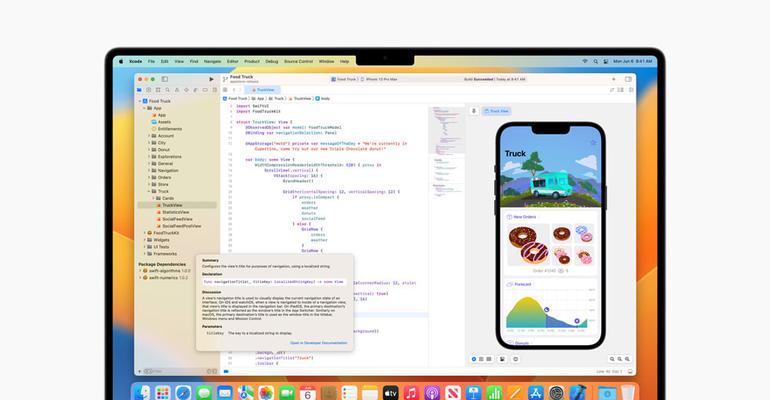This screenshot has height=400, width=770.
Task: Expand the Cards folder
Action: pyautogui.click(x=154, y=198)
